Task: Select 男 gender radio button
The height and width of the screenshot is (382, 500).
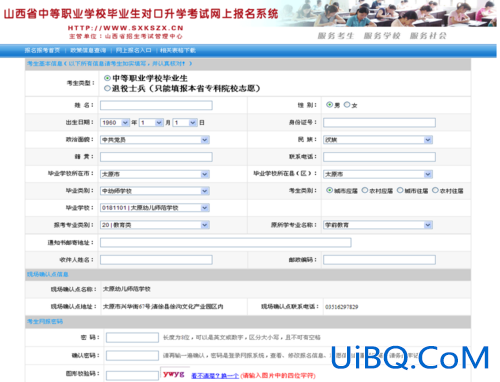Action: tap(329, 105)
